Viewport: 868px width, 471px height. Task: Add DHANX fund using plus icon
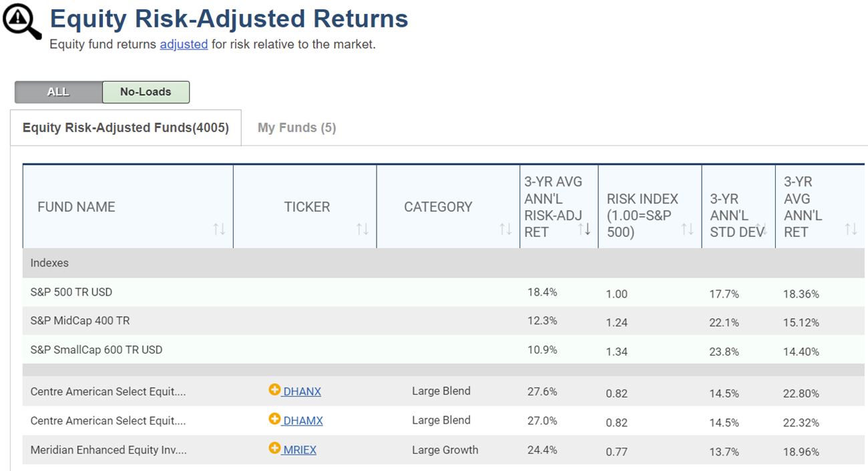274,390
